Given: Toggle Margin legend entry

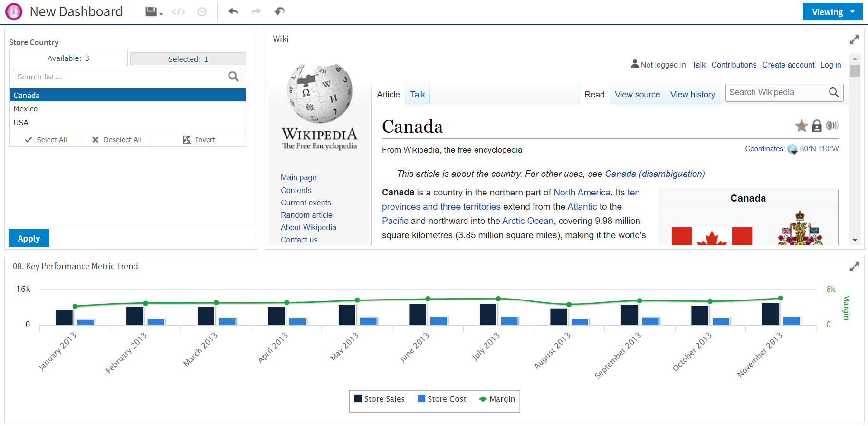Looking at the screenshot, I should coord(497,399).
